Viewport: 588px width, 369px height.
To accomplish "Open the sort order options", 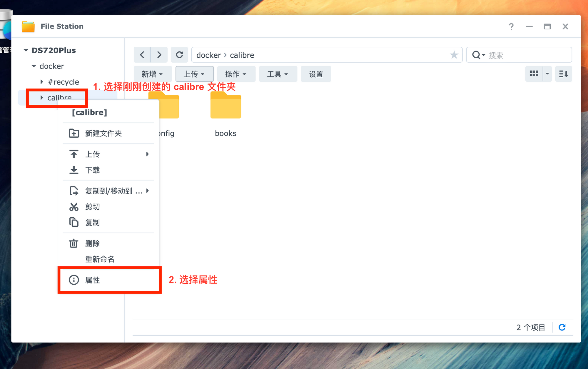I will tap(563, 74).
